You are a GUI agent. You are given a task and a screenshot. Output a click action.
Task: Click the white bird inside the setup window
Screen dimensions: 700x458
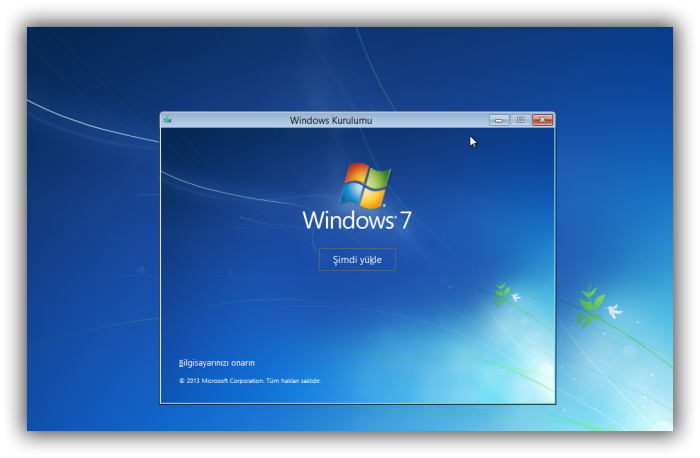(x=516, y=297)
